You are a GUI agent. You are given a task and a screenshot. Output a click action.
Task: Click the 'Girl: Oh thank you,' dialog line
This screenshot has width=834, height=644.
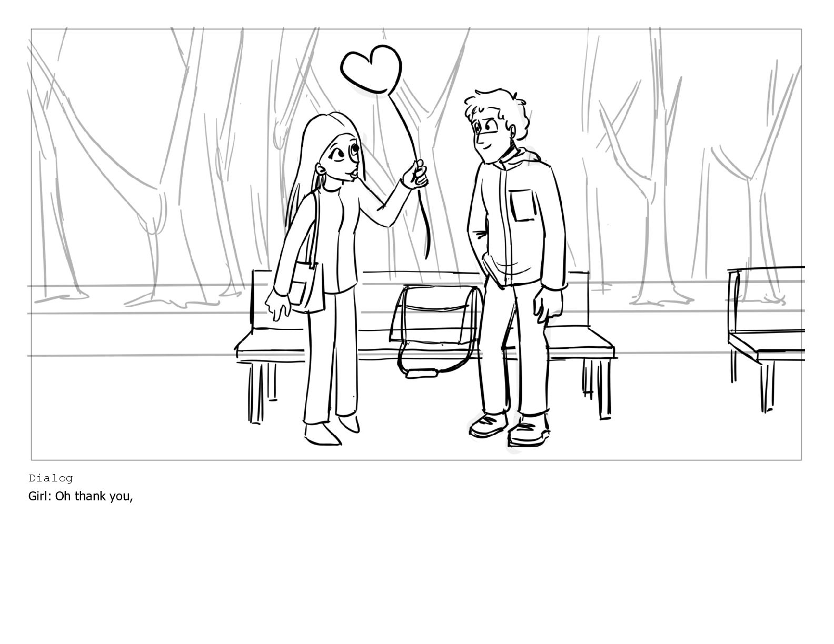point(81,496)
